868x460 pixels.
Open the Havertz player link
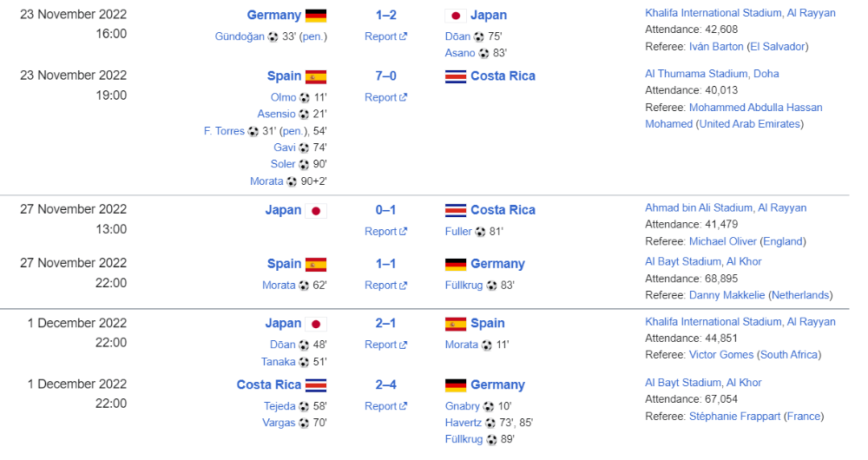[465, 423]
